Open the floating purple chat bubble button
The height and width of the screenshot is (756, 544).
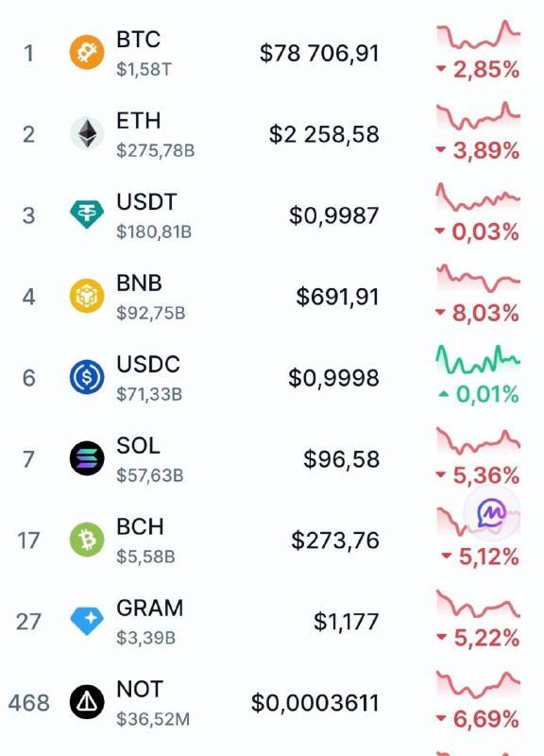tap(491, 513)
